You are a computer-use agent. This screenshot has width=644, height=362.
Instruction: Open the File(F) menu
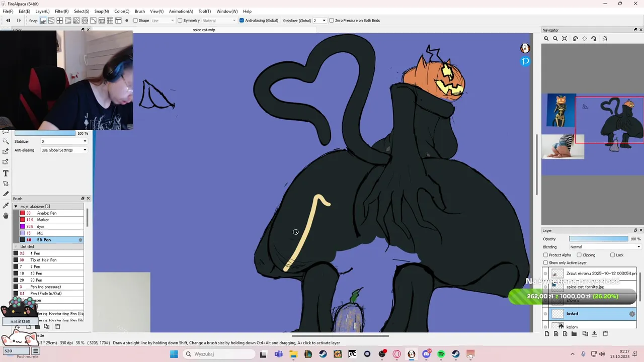[8, 11]
